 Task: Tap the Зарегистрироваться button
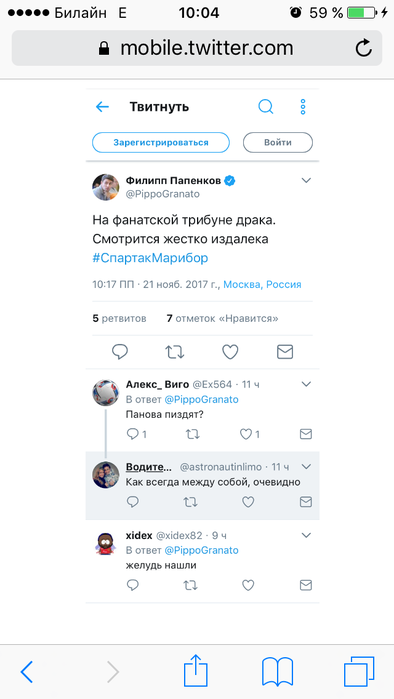(x=161, y=143)
